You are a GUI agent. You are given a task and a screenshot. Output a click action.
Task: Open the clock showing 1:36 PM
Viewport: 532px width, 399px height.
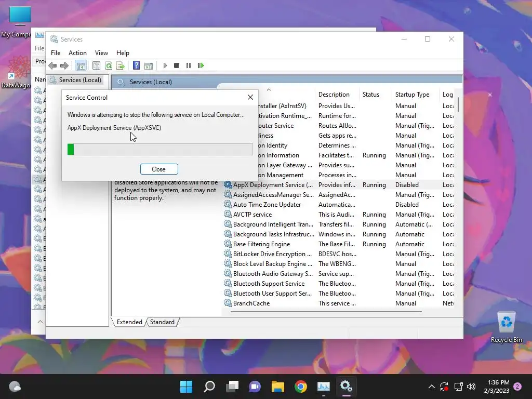(497, 387)
